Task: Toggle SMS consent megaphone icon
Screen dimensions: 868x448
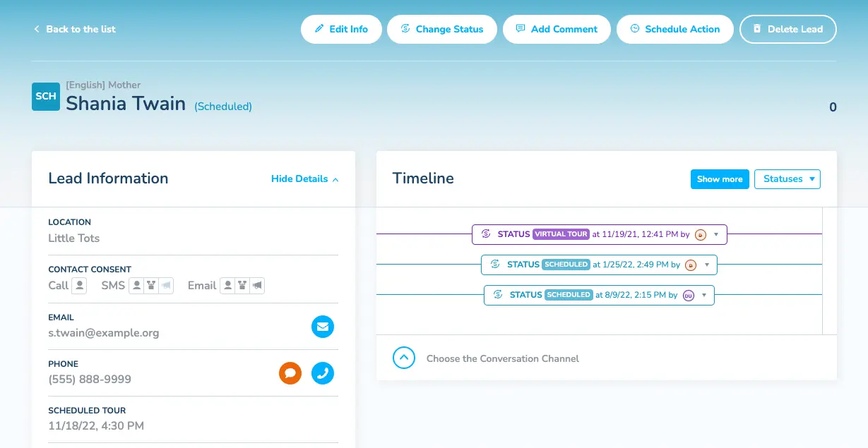Action: coord(166,286)
